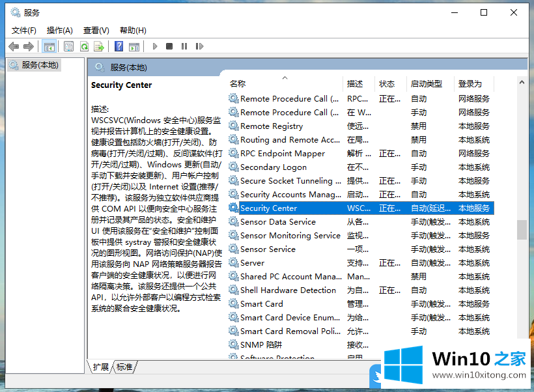Click the Security Center heading in description pane
The image size is (534, 392).
(121, 85)
